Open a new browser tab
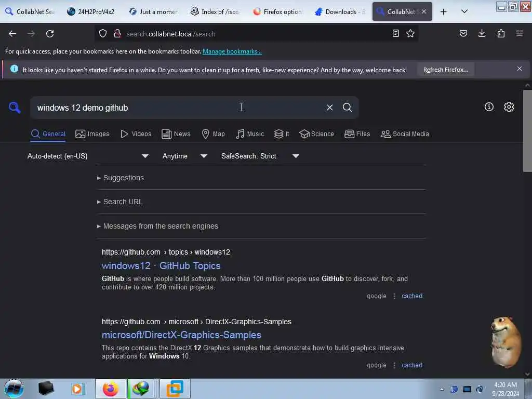This screenshot has width=532, height=399. coord(443,12)
